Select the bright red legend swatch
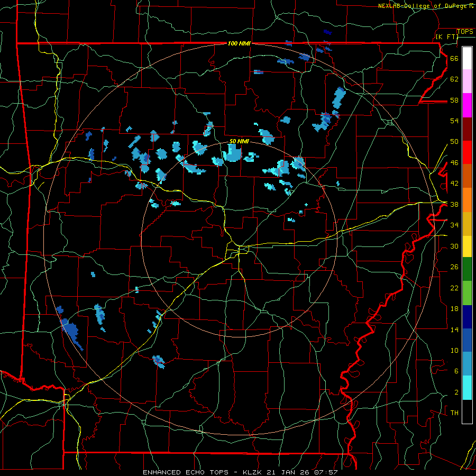This screenshot has width=476, height=476. point(467,152)
